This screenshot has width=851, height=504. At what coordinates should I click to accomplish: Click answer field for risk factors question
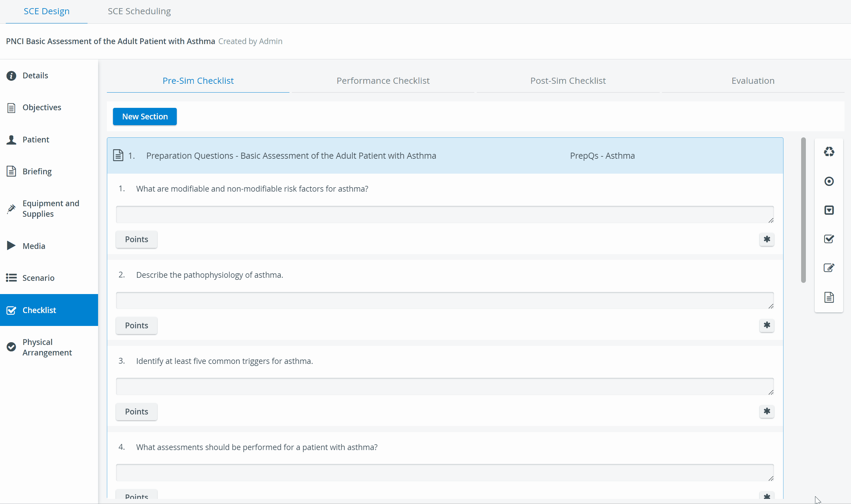coord(445,214)
